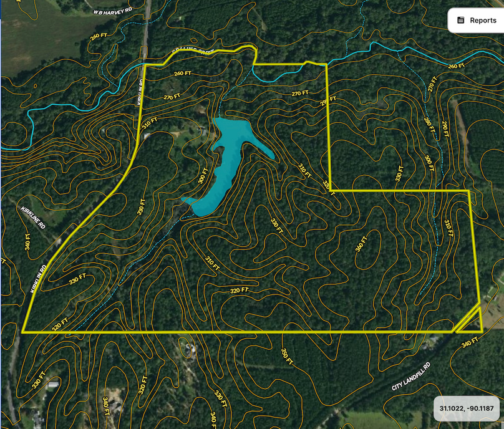Click the coordinates readout 31.1022, -90.1187
Screen dimensions: 504x429
coord(467,409)
